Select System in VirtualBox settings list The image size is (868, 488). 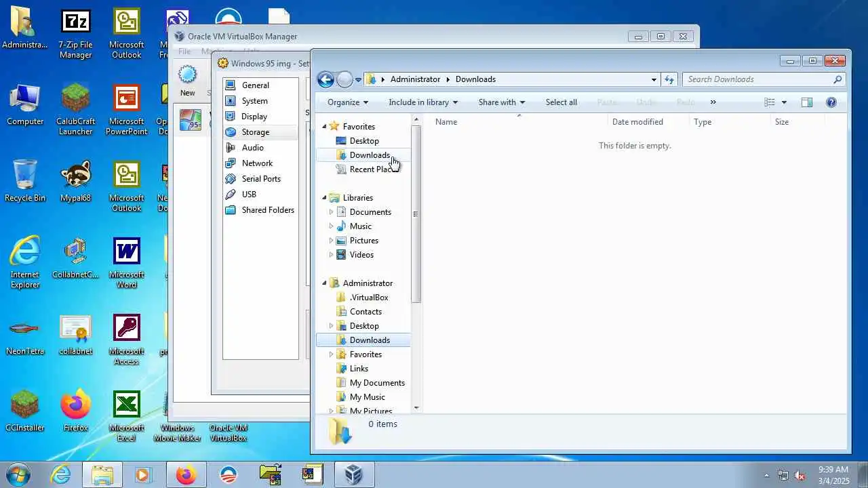[x=260, y=101]
